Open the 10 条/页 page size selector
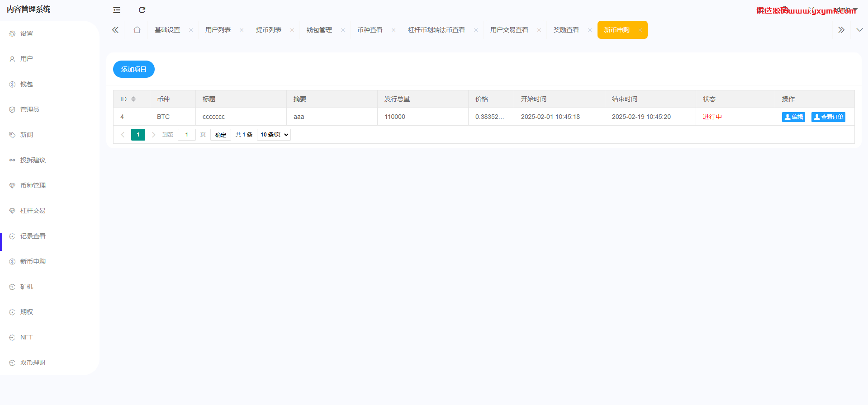 pos(274,135)
